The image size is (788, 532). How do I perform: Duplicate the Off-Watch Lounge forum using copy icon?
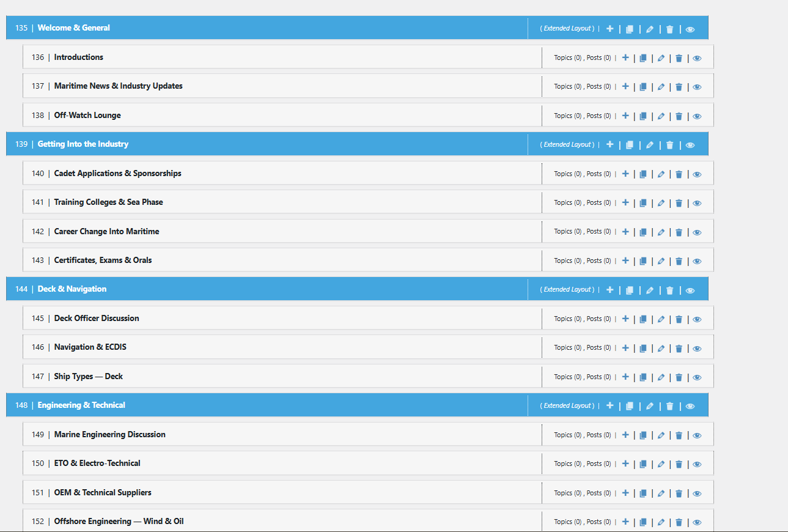[x=643, y=116]
